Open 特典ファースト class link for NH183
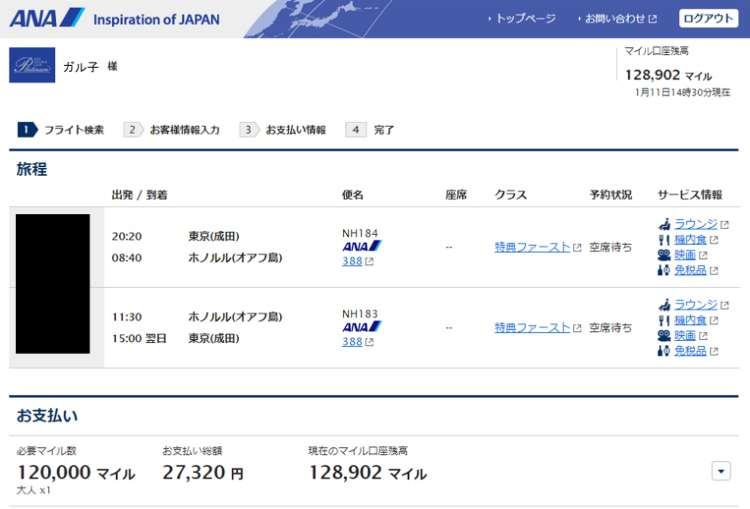 tap(532, 328)
